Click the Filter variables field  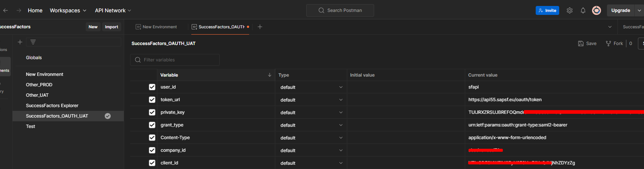pos(175,60)
